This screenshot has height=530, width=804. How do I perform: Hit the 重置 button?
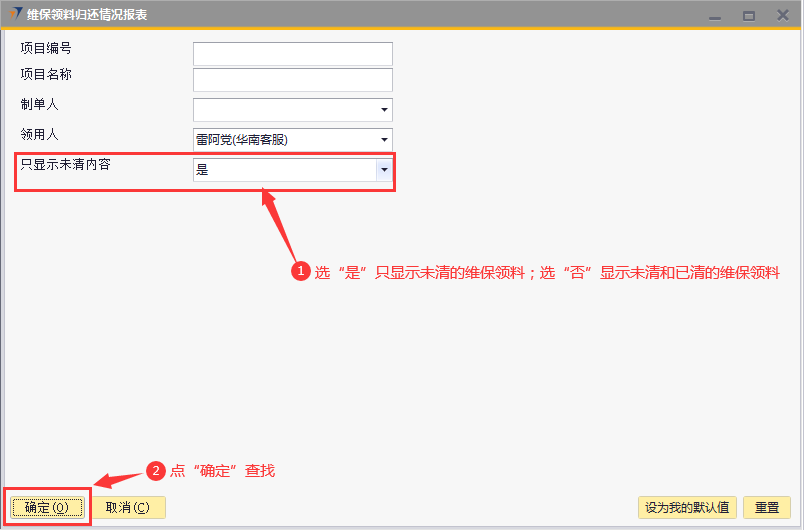(767, 508)
